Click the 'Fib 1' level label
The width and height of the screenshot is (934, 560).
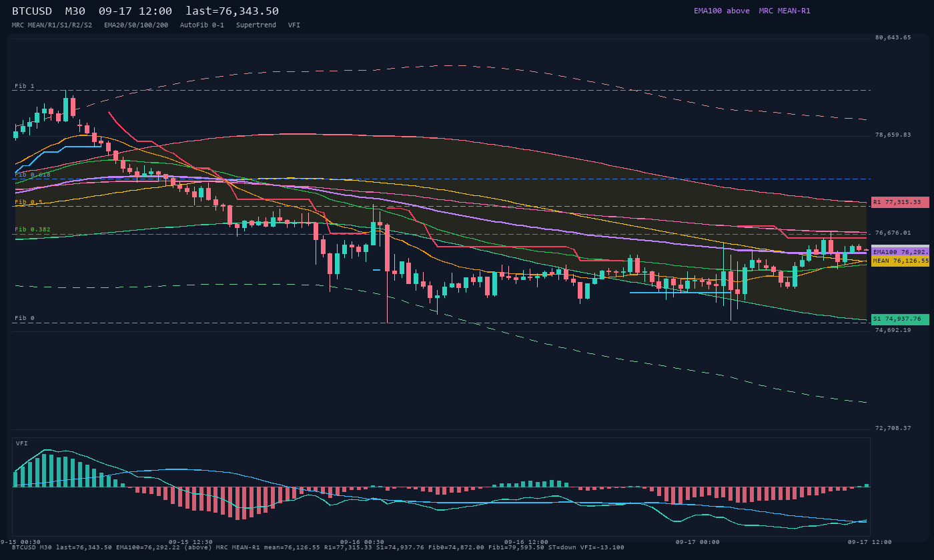pos(25,86)
